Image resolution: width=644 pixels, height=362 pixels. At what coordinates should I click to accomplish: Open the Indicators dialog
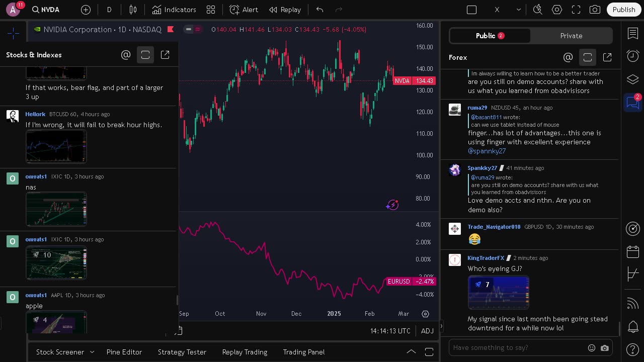(x=174, y=10)
